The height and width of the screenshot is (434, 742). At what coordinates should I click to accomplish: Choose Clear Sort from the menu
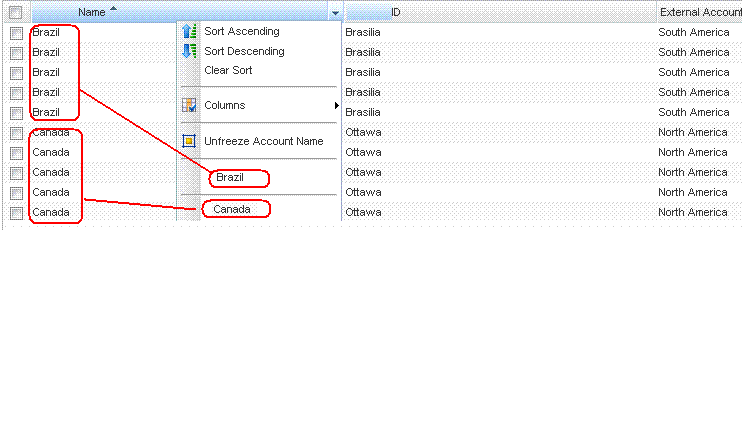click(x=228, y=71)
